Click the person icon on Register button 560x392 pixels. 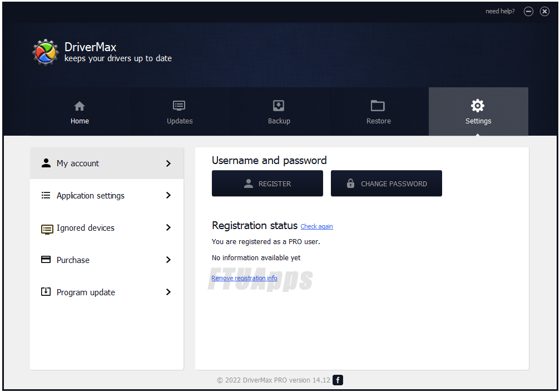click(x=248, y=183)
